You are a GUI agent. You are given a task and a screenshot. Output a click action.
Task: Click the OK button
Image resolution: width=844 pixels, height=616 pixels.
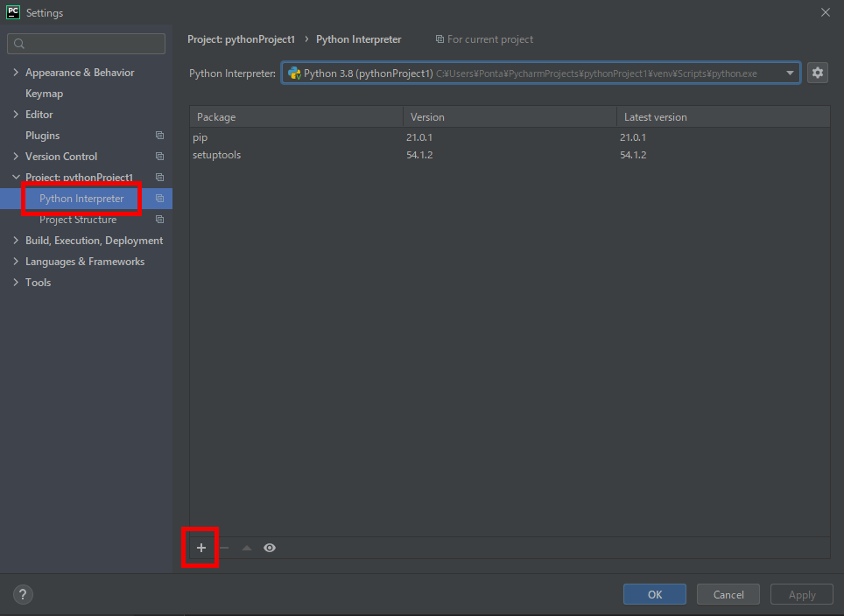[x=654, y=594]
